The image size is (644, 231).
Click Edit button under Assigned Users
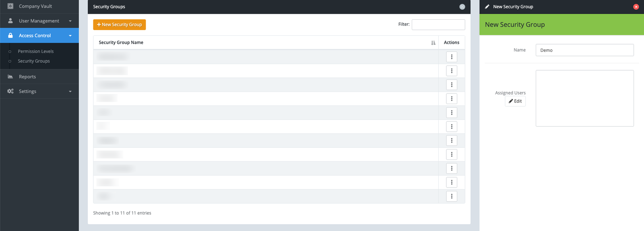[515, 101]
